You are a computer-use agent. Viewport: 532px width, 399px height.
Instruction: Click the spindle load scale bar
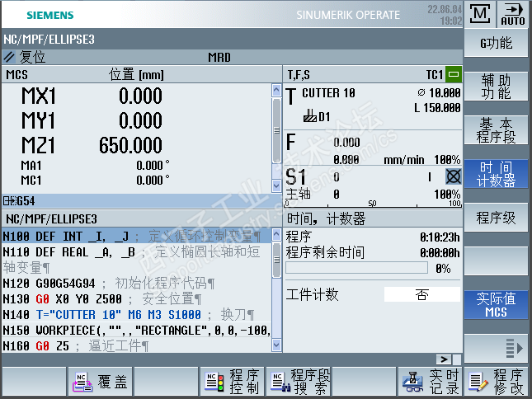(373, 204)
